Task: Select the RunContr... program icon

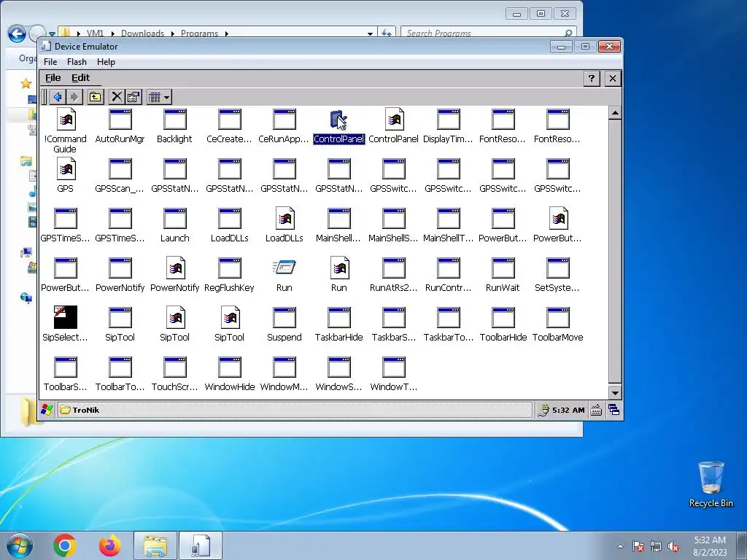Action: [449, 268]
